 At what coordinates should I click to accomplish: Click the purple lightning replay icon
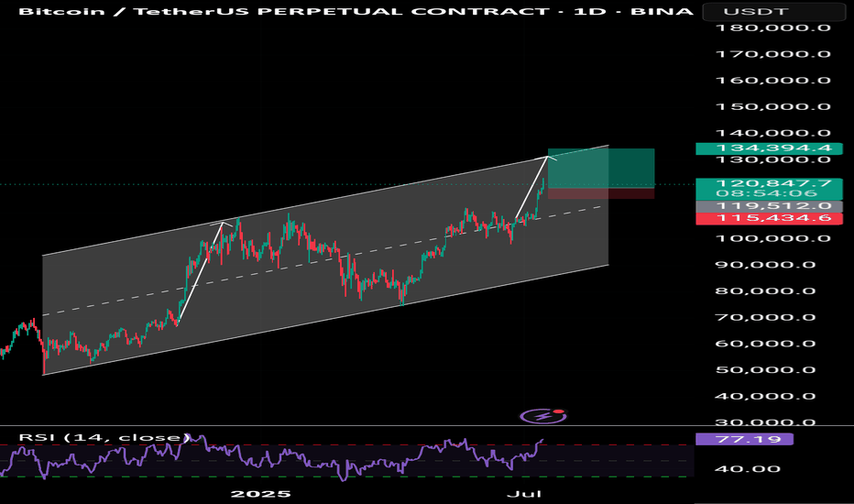(543, 416)
